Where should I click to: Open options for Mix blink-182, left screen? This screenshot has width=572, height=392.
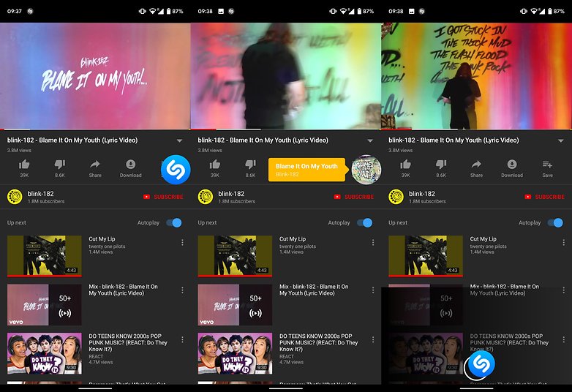(182, 290)
